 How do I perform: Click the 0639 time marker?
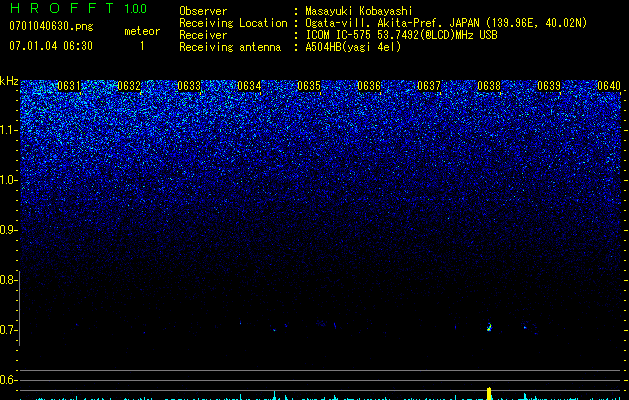point(549,86)
